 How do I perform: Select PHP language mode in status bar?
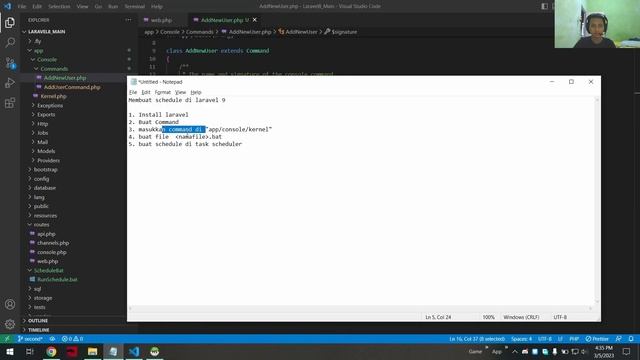point(574,339)
